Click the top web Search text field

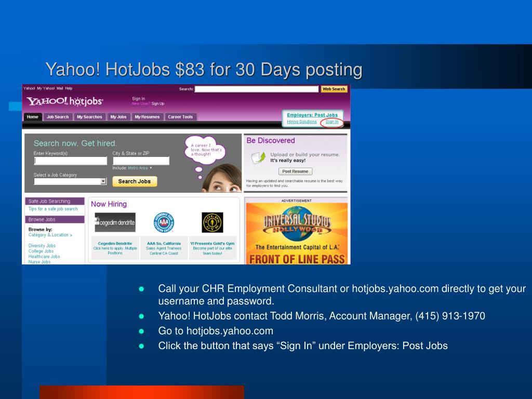pyautogui.click(x=257, y=89)
